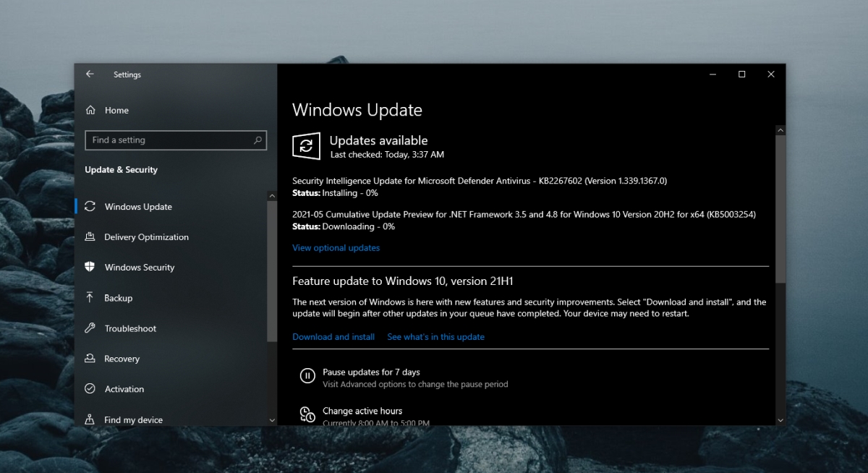Choose Pause updates for 7 days
The width and height of the screenshot is (868, 473).
point(371,372)
